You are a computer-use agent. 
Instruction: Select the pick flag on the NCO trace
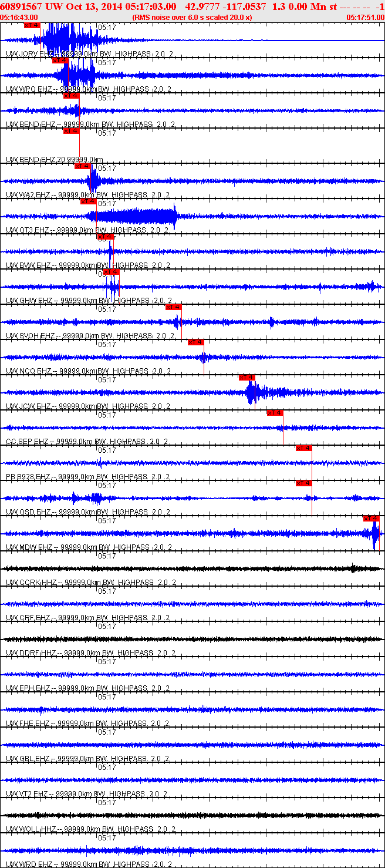coord(196,342)
